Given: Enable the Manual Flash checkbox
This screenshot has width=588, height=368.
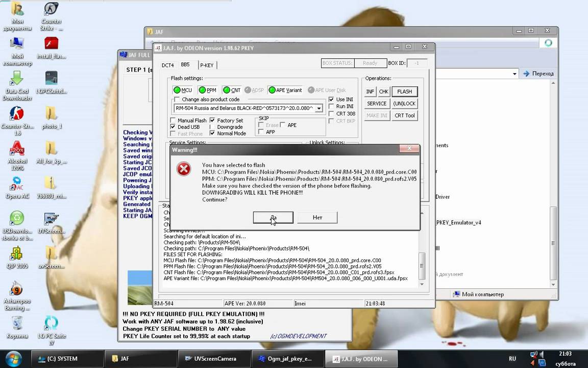Looking at the screenshot, I should pyautogui.click(x=173, y=120).
